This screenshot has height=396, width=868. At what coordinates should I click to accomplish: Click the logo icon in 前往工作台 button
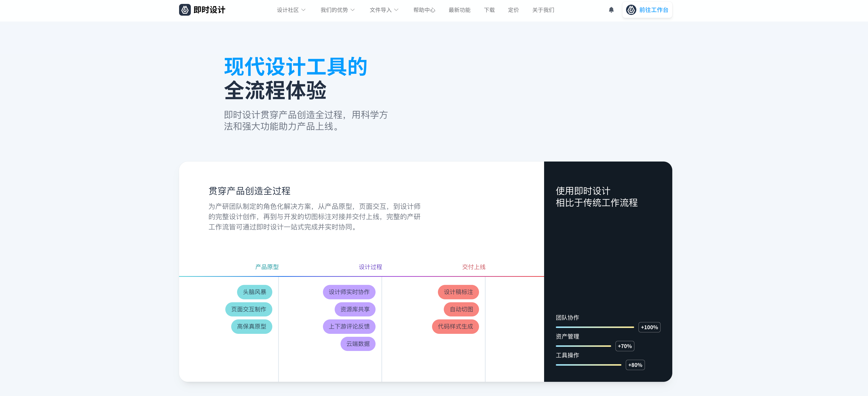click(631, 10)
